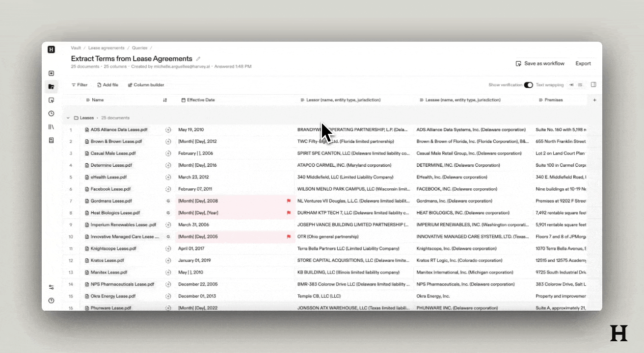Select the 'WILSON MENLO PARK CAMPUS, LLC' lessor cell
The height and width of the screenshot is (353, 644).
point(354,189)
